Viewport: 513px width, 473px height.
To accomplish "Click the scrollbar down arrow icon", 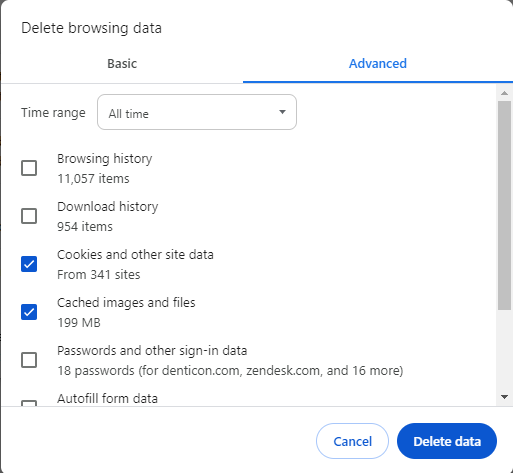I will [504, 397].
